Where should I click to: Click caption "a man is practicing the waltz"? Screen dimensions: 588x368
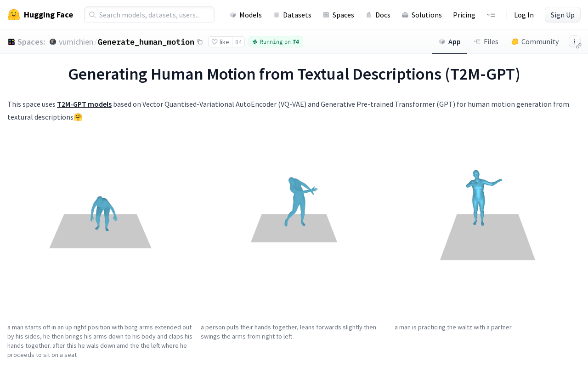(x=453, y=328)
